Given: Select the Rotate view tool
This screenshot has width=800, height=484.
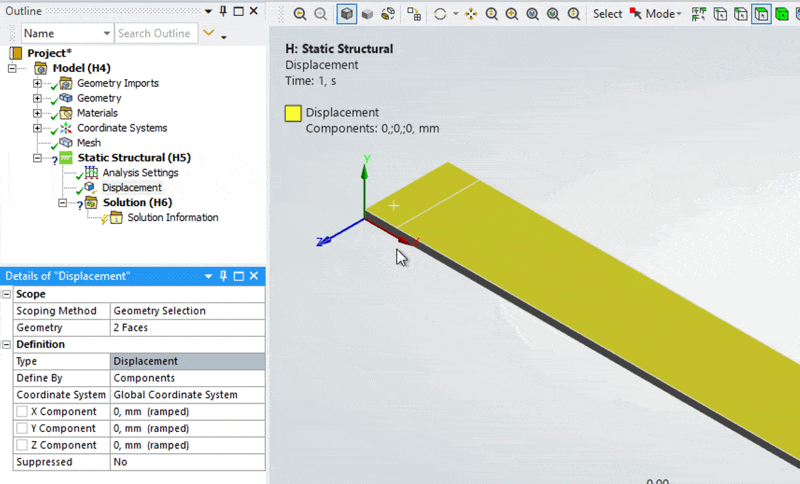Looking at the screenshot, I should click(x=439, y=14).
